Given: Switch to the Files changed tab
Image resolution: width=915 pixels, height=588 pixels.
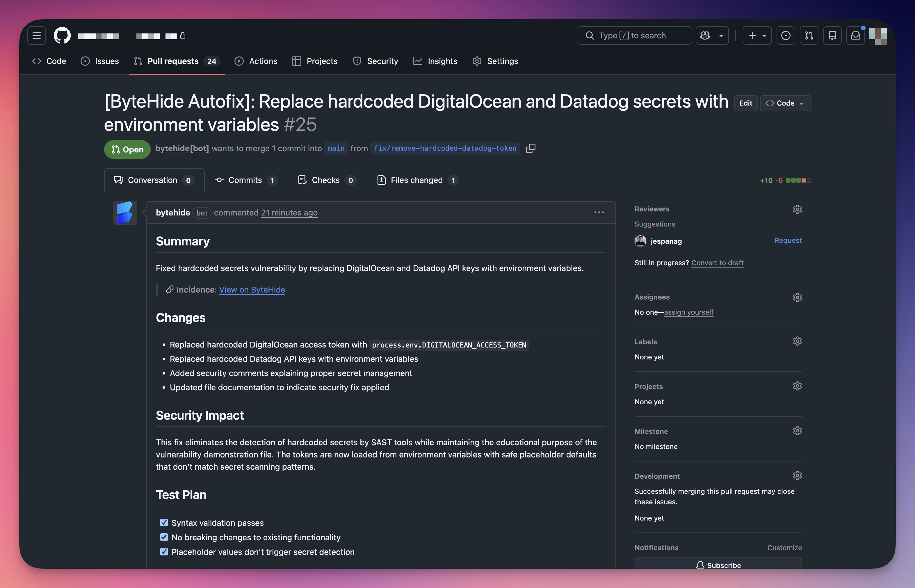Looking at the screenshot, I should [417, 180].
